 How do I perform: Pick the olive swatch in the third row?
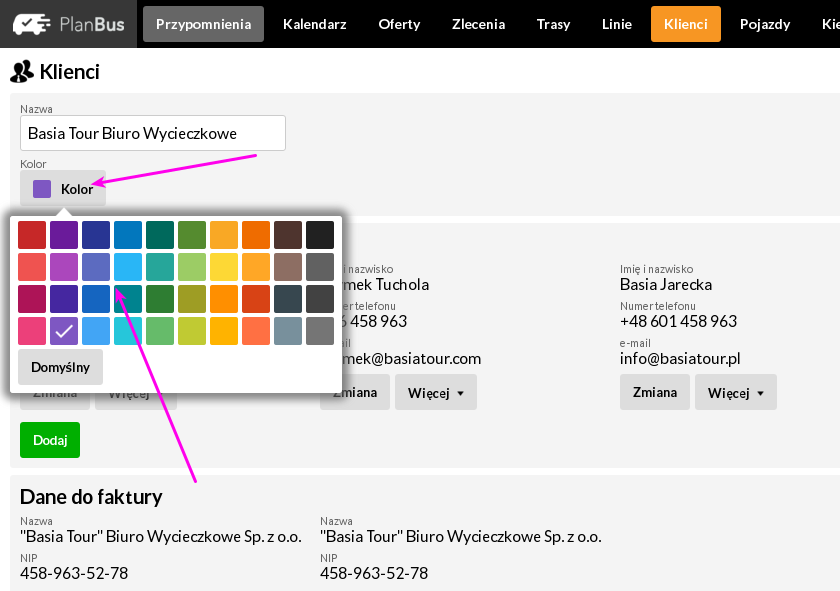(x=192, y=299)
